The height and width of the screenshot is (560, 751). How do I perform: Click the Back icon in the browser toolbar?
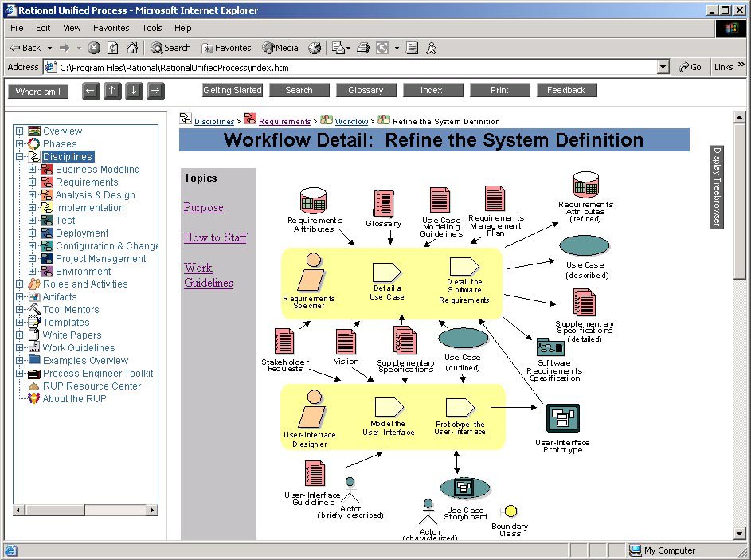[24, 47]
